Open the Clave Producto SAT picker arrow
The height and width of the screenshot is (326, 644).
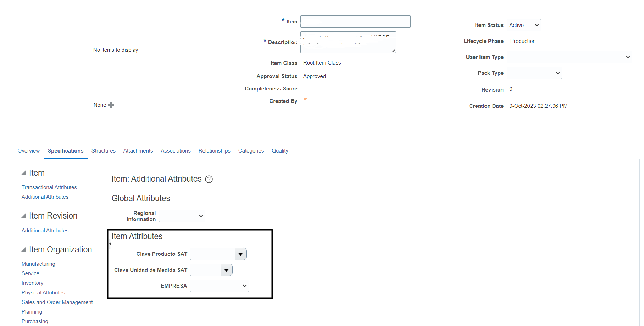241,254
